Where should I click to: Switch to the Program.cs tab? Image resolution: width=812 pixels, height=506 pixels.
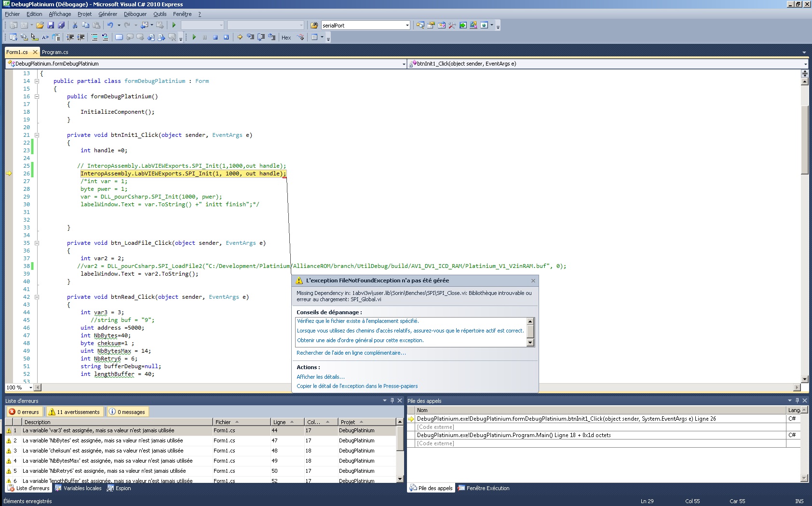tap(55, 52)
